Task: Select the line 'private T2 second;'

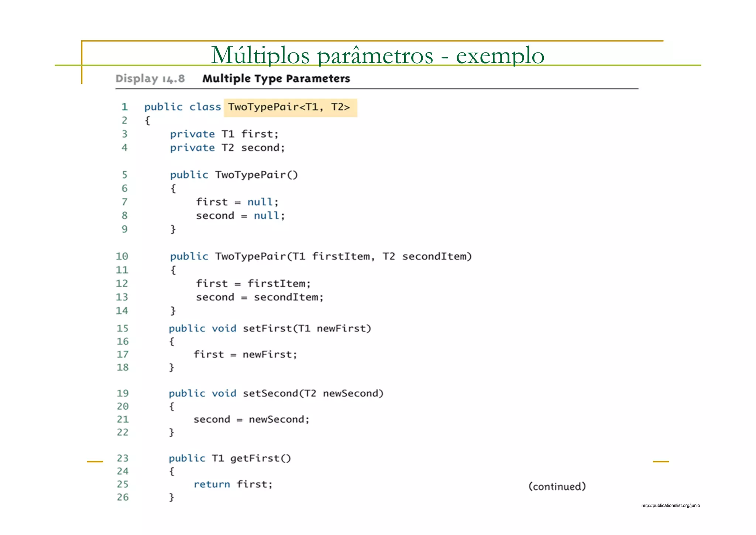Action: pos(227,148)
